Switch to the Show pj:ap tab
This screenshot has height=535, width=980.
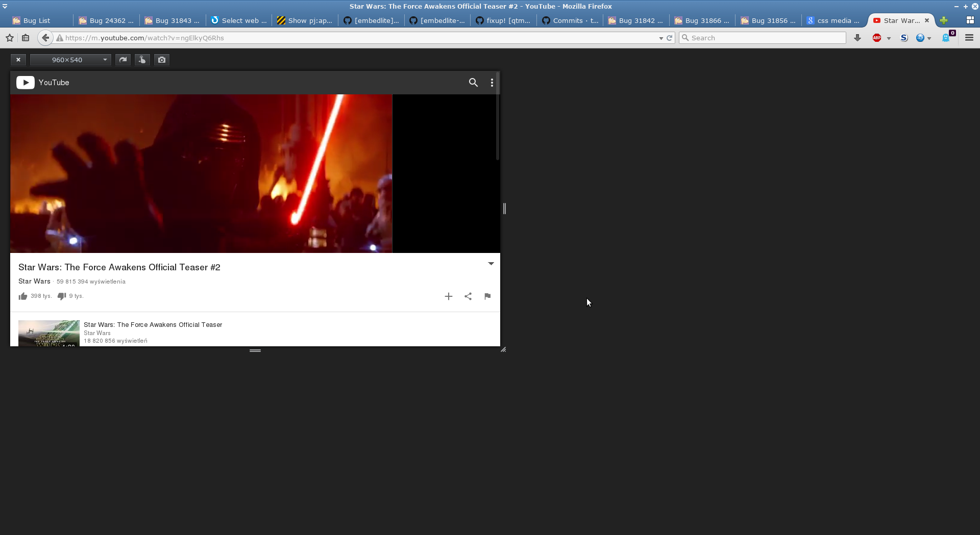point(304,20)
